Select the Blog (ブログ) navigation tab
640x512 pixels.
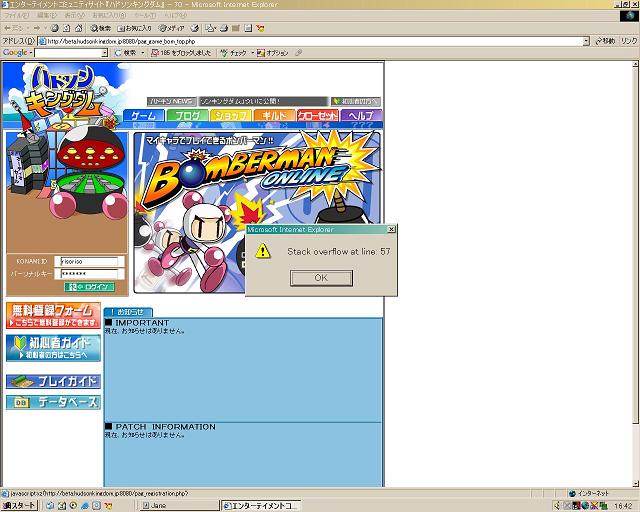187,115
